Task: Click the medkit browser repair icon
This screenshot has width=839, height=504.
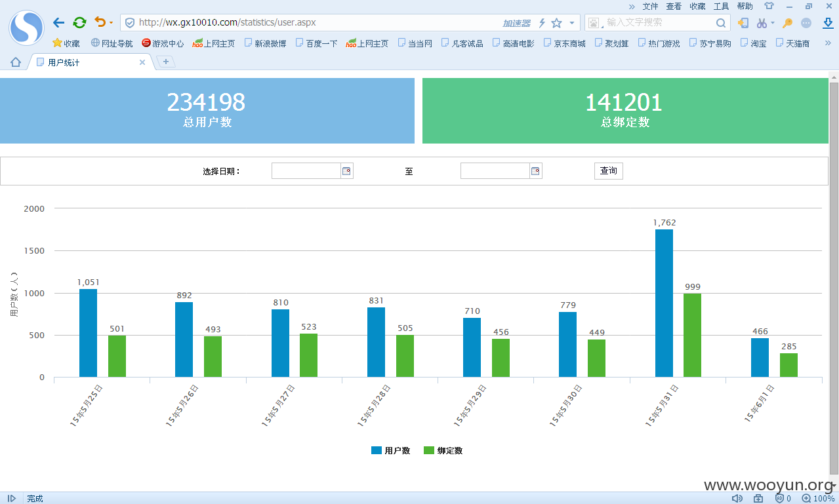Action: pyautogui.click(x=758, y=498)
